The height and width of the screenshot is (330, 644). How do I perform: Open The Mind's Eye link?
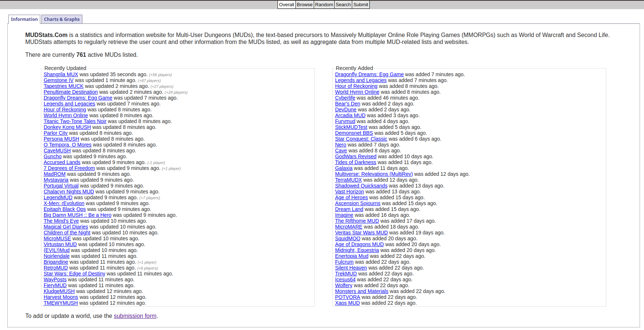coord(61,221)
